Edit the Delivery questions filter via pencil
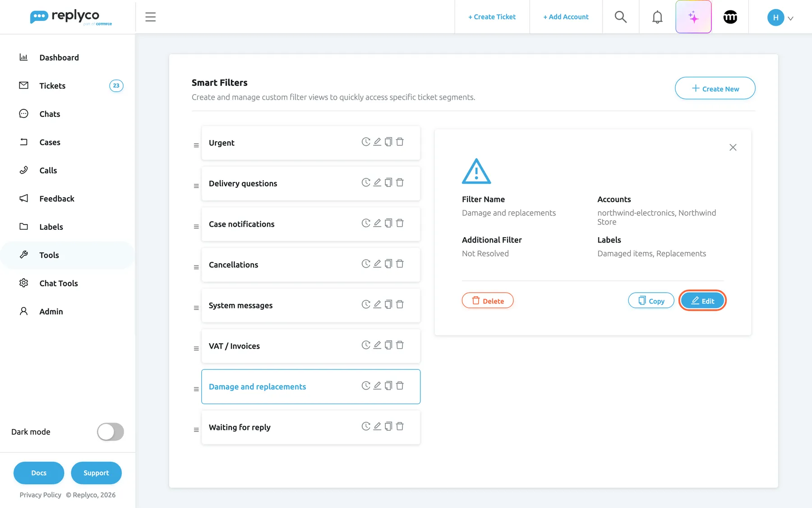 tap(377, 182)
